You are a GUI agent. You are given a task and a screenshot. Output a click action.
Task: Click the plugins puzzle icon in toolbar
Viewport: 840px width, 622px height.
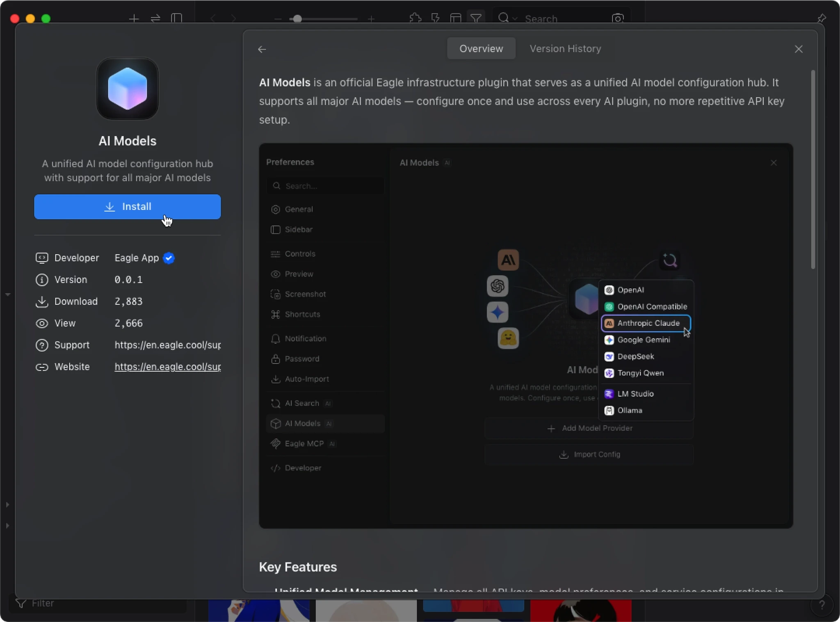(x=415, y=18)
